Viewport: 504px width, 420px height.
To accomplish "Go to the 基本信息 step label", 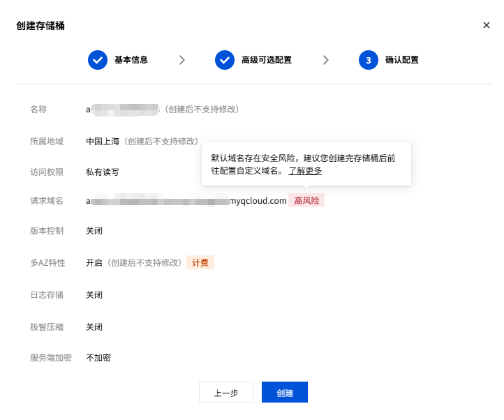I will click(x=131, y=60).
